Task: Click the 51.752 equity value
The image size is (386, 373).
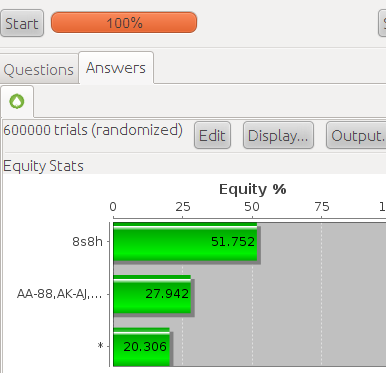Action: coord(233,242)
